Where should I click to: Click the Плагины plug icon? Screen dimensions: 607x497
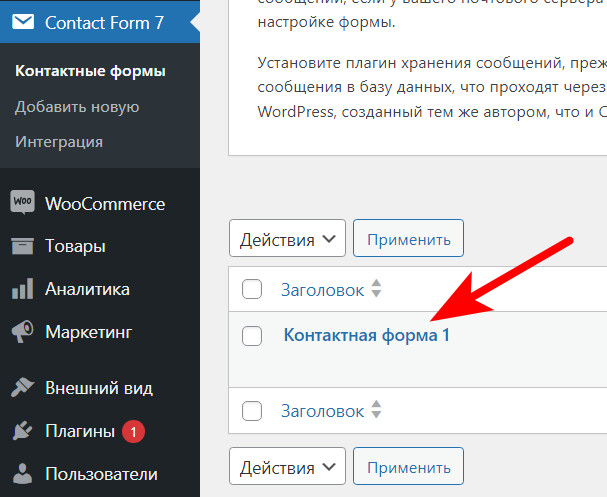22,430
